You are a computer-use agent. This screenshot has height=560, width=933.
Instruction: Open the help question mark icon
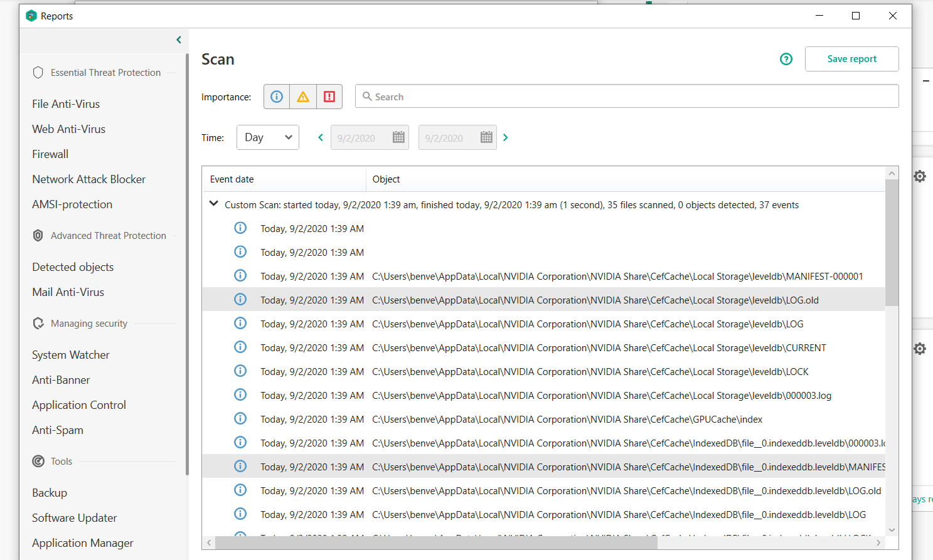click(786, 59)
